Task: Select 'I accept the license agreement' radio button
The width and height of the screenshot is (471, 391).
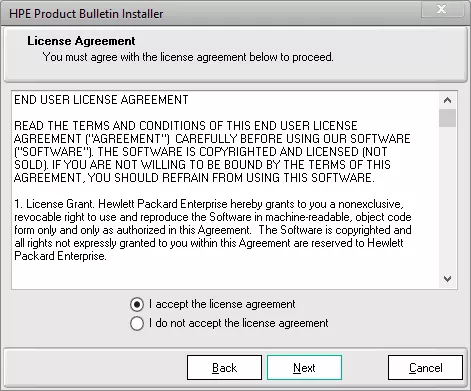Action: coord(137,304)
